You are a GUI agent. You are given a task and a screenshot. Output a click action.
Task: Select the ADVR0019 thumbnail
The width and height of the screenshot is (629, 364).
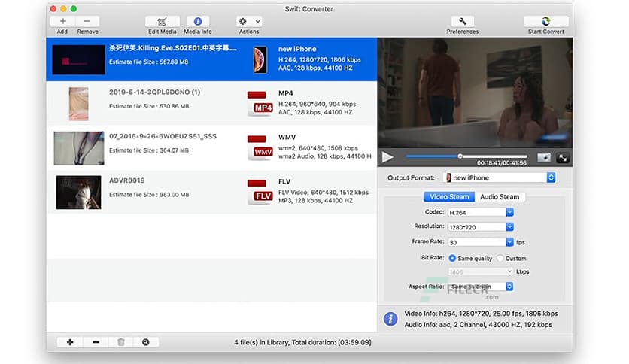click(x=78, y=192)
